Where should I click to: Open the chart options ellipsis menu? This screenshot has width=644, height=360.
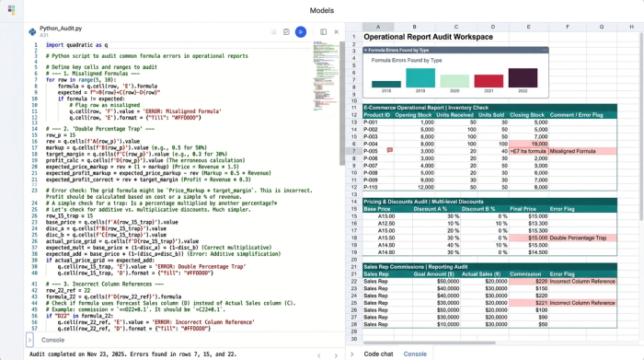545,50
